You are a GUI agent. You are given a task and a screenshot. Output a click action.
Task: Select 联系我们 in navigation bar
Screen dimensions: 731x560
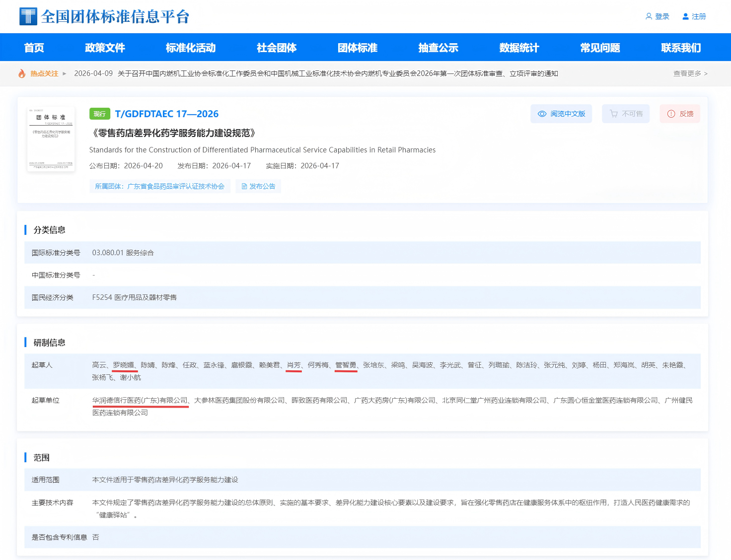pos(681,48)
